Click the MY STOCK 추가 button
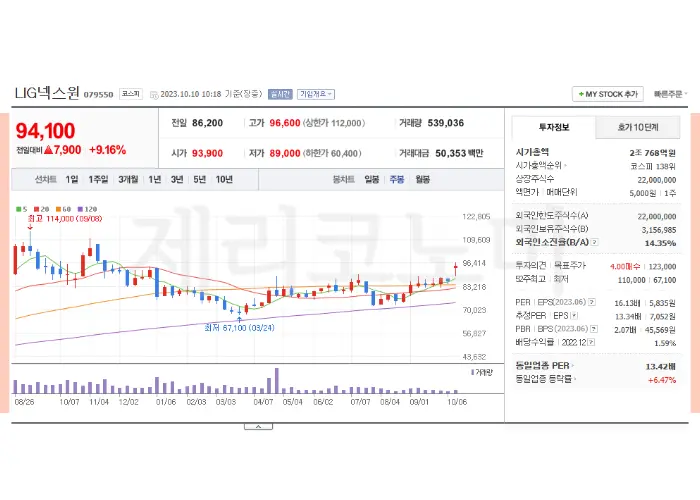 608,94
